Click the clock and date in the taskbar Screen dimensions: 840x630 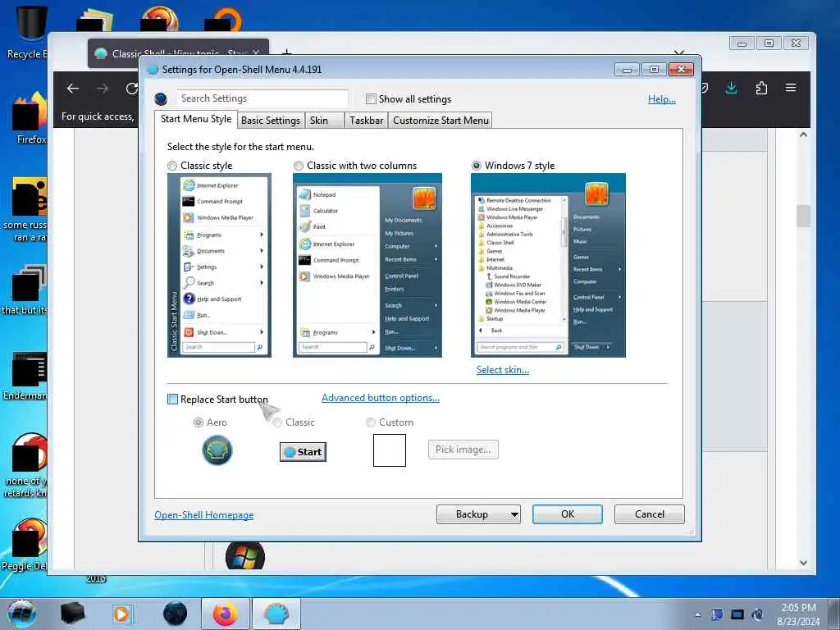(x=798, y=614)
